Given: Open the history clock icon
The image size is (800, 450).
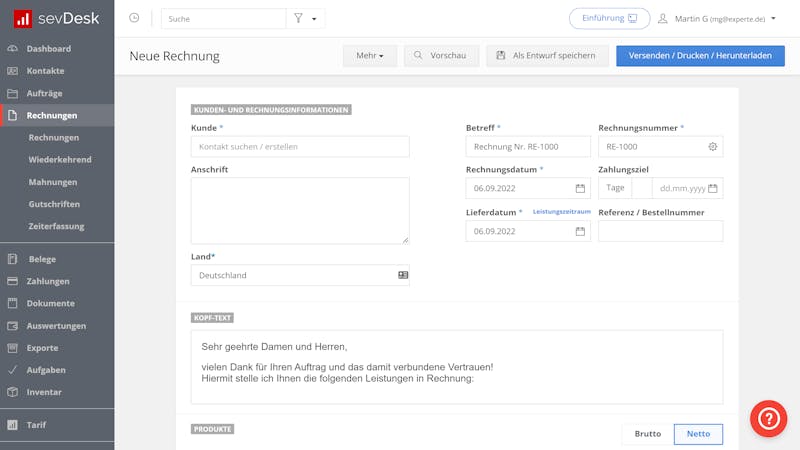Looking at the screenshot, I should 134,18.
